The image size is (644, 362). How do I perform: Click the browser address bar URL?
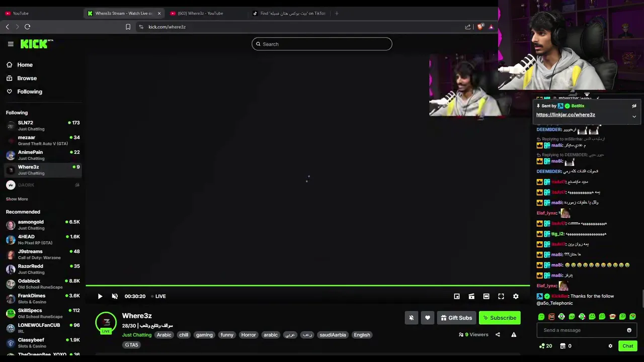tap(167, 27)
